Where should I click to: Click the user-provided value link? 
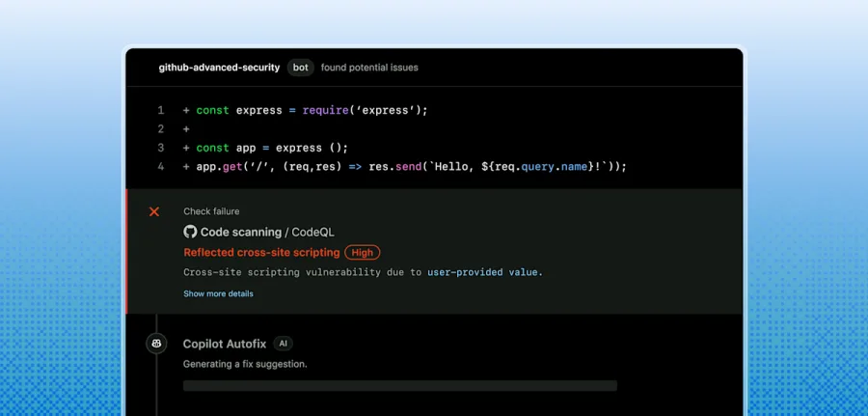pos(485,272)
